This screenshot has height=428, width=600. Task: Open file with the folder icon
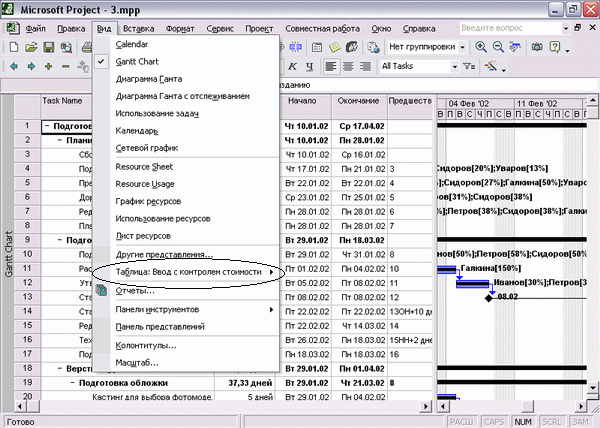click(31, 47)
